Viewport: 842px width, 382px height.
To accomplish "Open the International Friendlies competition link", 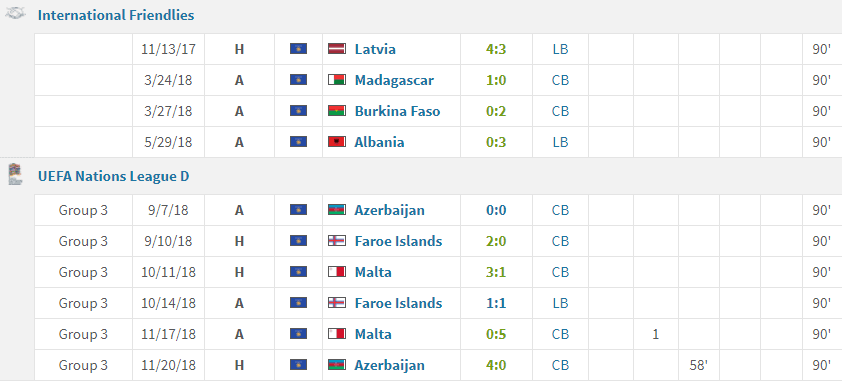I will click(x=116, y=15).
